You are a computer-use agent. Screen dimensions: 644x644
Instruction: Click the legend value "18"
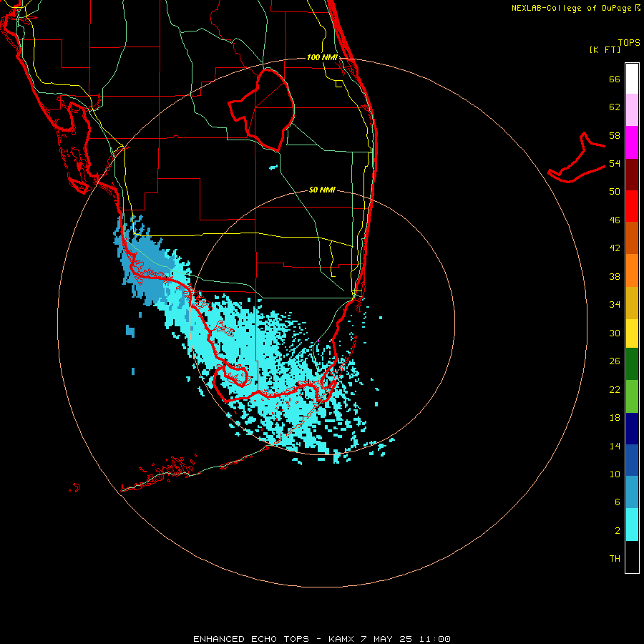coord(615,418)
